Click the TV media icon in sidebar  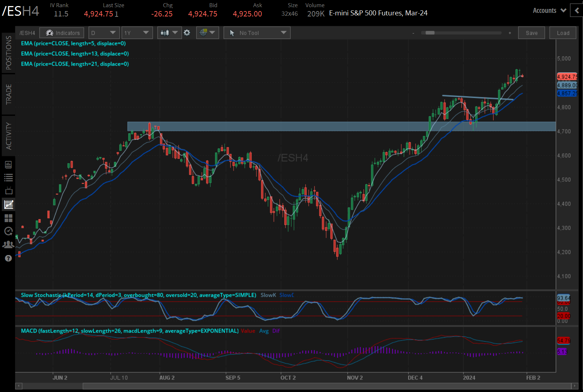(x=9, y=191)
